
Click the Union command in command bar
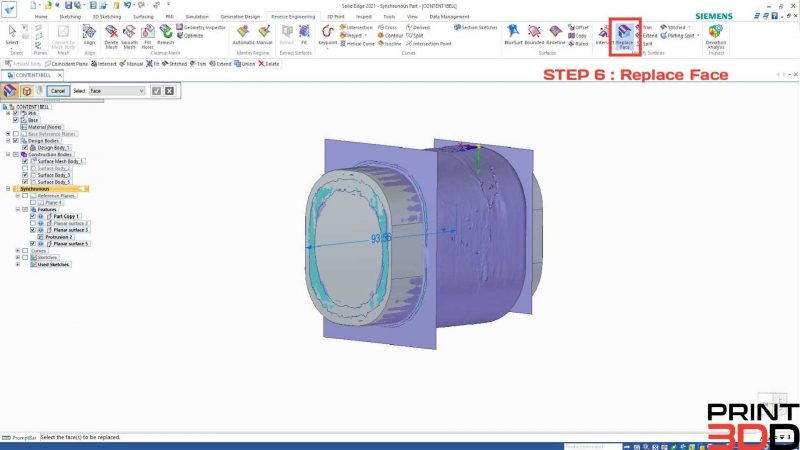click(244, 64)
